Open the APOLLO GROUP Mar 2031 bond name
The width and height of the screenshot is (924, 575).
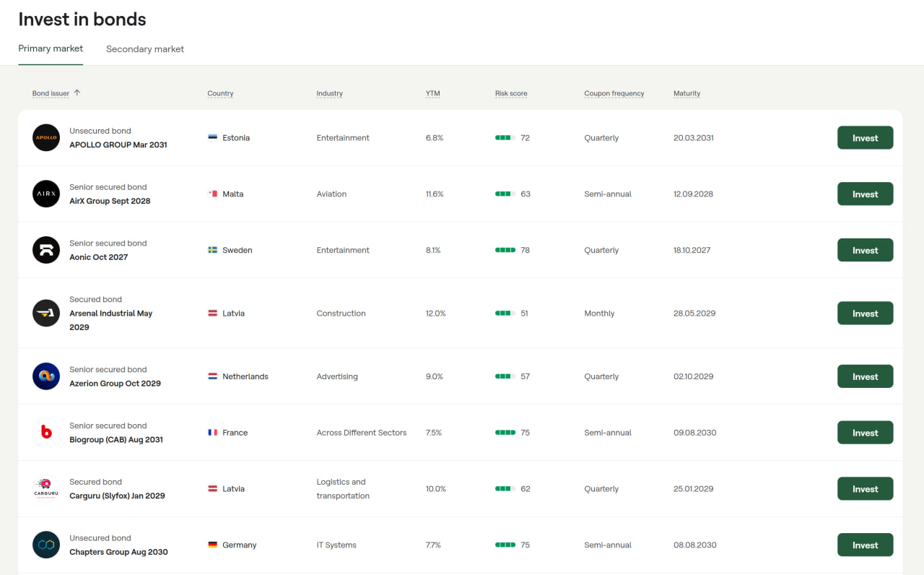118,144
